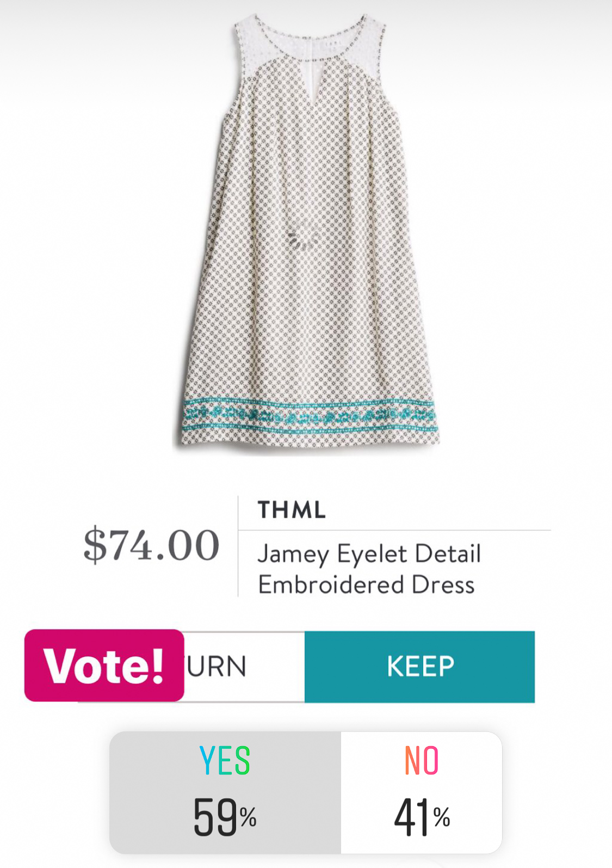Tap the percent sign beside 59
The width and height of the screenshot is (612, 868).
[x=248, y=817]
